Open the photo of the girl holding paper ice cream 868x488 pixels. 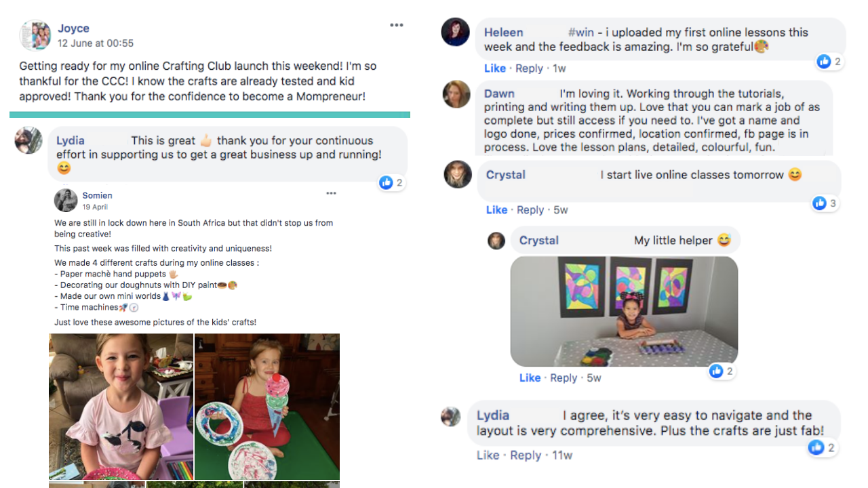coord(267,407)
